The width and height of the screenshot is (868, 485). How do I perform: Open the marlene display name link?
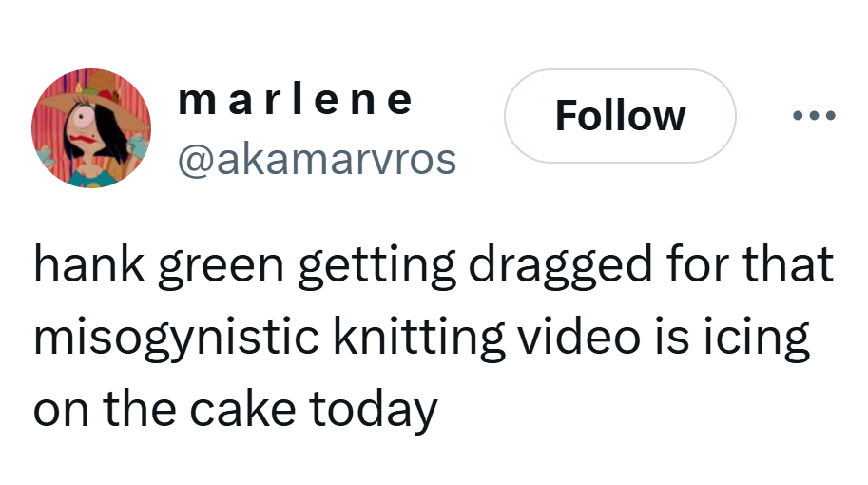296,99
